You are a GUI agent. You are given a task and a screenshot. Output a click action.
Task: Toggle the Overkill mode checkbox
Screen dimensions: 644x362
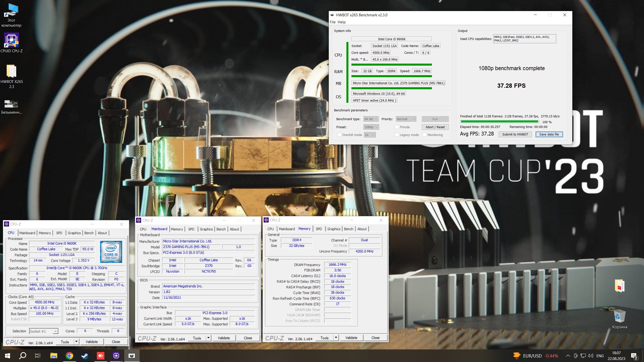pyautogui.click(x=339, y=135)
